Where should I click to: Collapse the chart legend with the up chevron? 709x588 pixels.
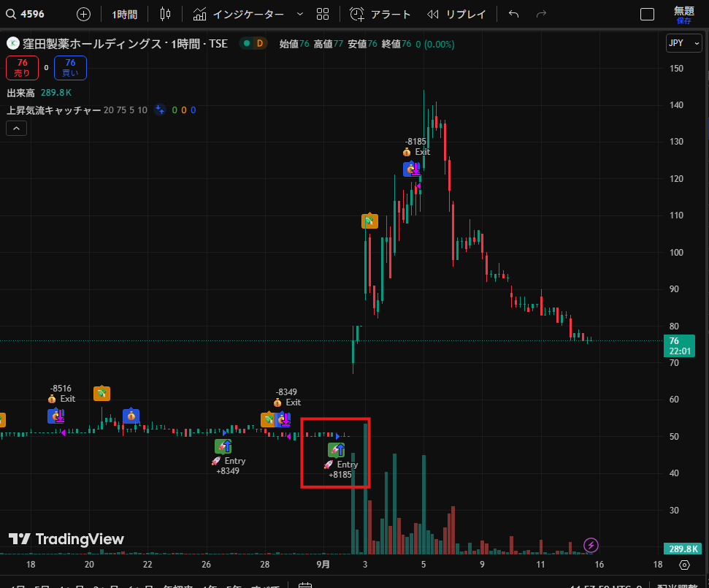click(x=16, y=129)
